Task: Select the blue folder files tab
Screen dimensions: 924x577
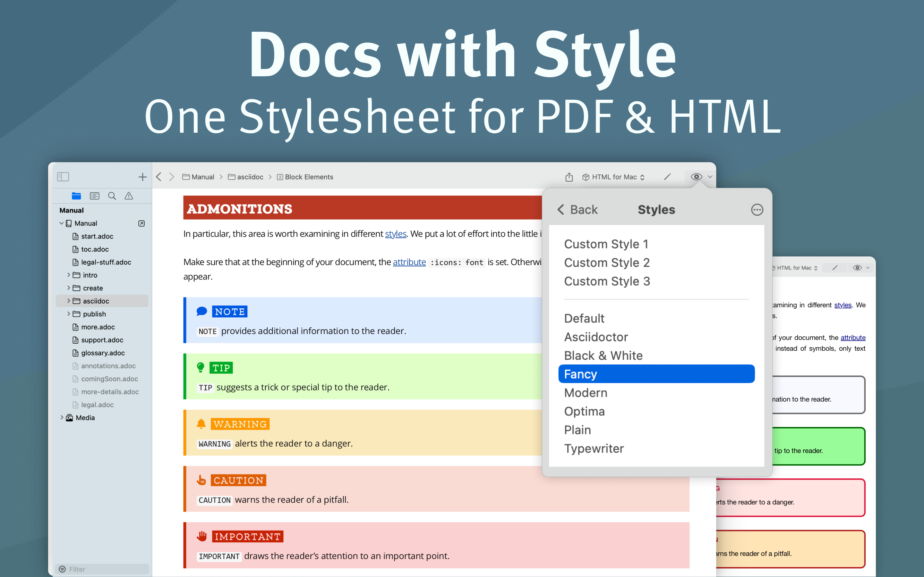Action: (76, 196)
